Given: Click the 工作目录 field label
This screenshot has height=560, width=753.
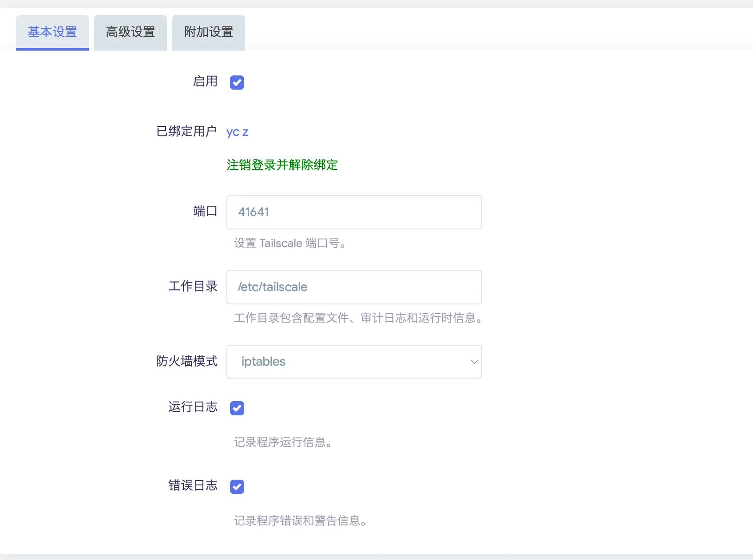Looking at the screenshot, I should [193, 286].
